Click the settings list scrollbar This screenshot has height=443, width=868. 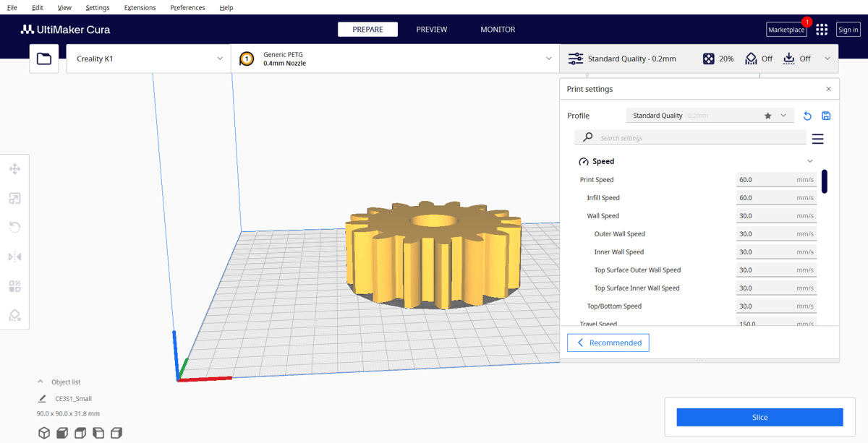coord(825,181)
